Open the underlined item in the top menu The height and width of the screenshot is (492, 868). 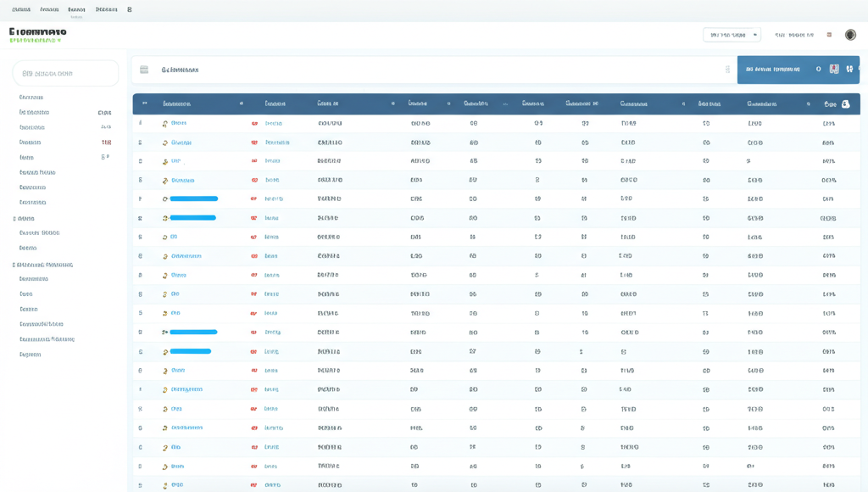coord(76,10)
